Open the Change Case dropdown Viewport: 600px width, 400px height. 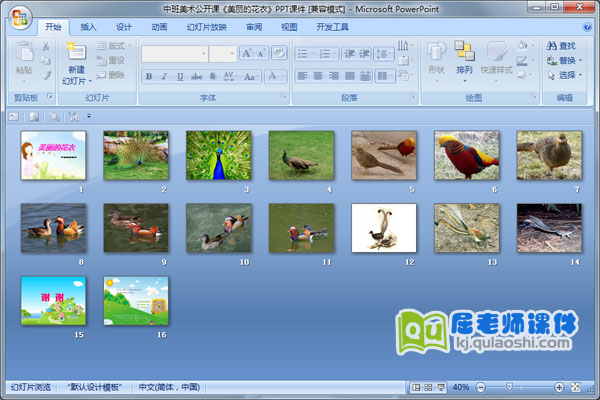pyautogui.click(x=251, y=76)
